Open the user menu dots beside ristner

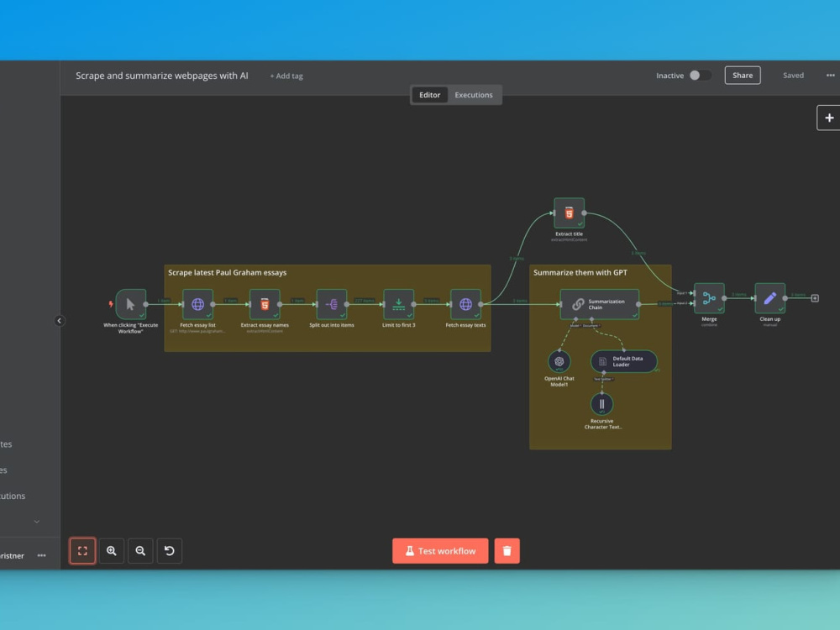click(42, 555)
